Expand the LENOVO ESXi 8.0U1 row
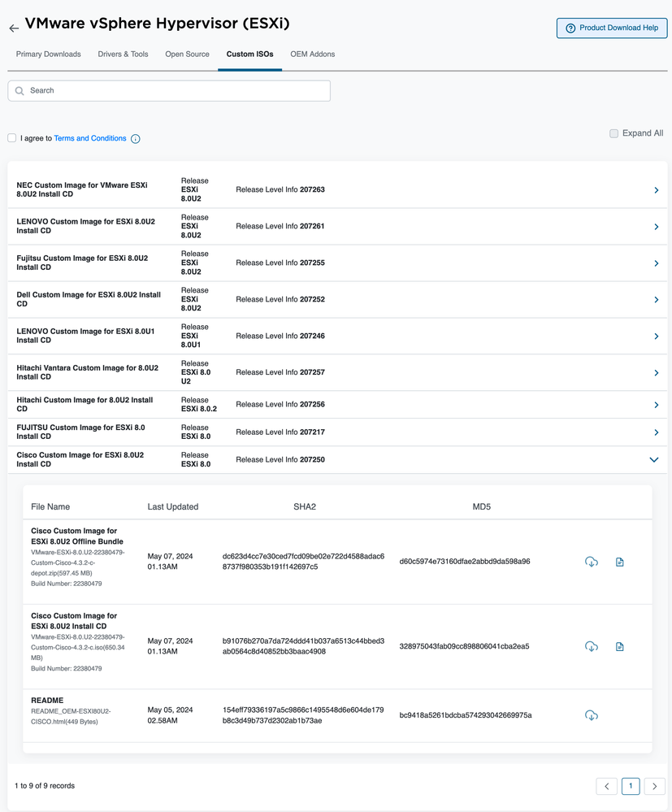 coord(656,336)
